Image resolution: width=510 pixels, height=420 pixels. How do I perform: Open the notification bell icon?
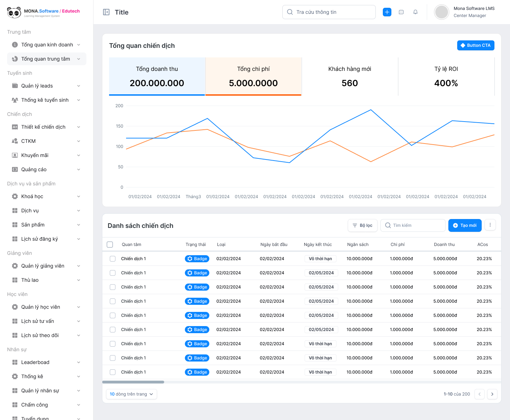(x=415, y=12)
